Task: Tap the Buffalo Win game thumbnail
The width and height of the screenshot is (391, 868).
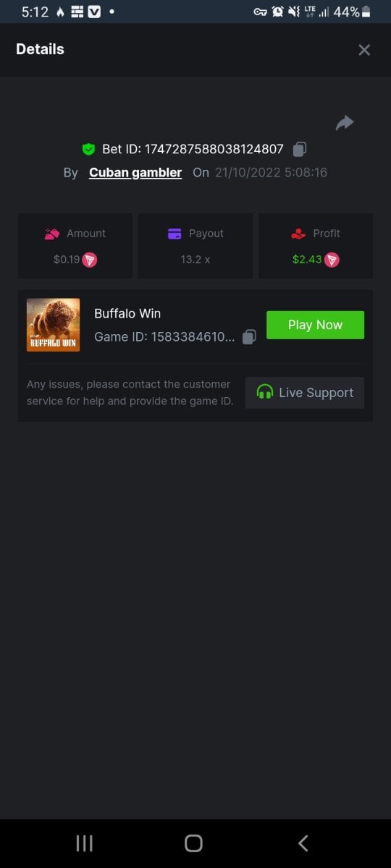Action: [54, 325]
